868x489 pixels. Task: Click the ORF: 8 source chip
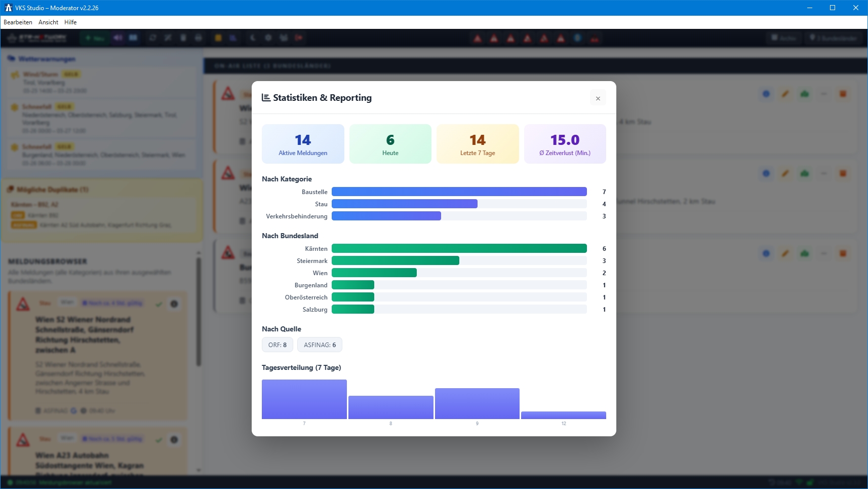[277, 345]
